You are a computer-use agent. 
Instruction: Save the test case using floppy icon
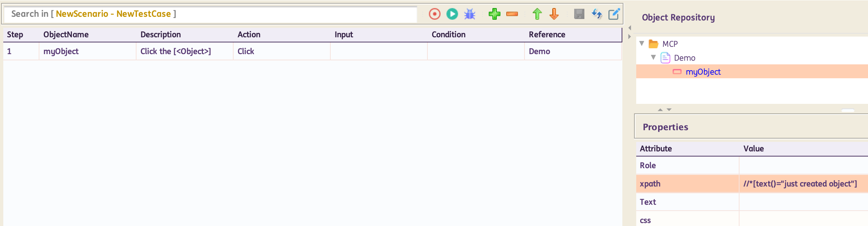click(x=579, y=14)
